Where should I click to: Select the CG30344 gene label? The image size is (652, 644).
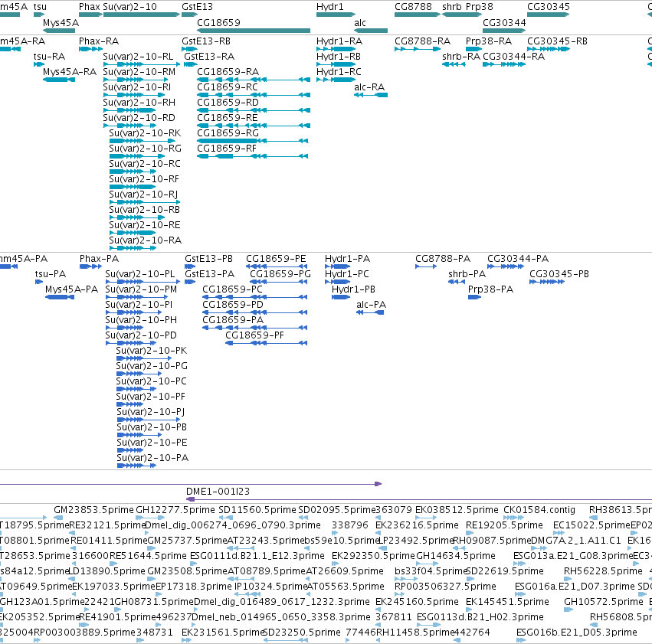click(504, 22)
